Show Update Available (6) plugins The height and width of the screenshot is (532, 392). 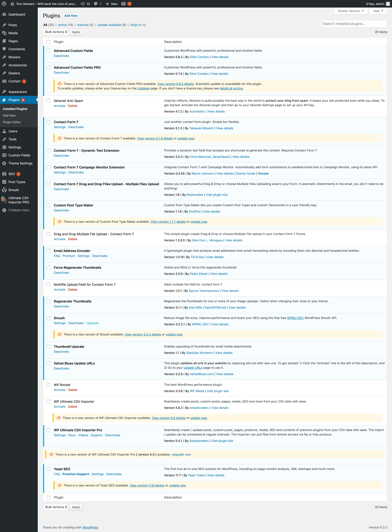pos(112,25)
